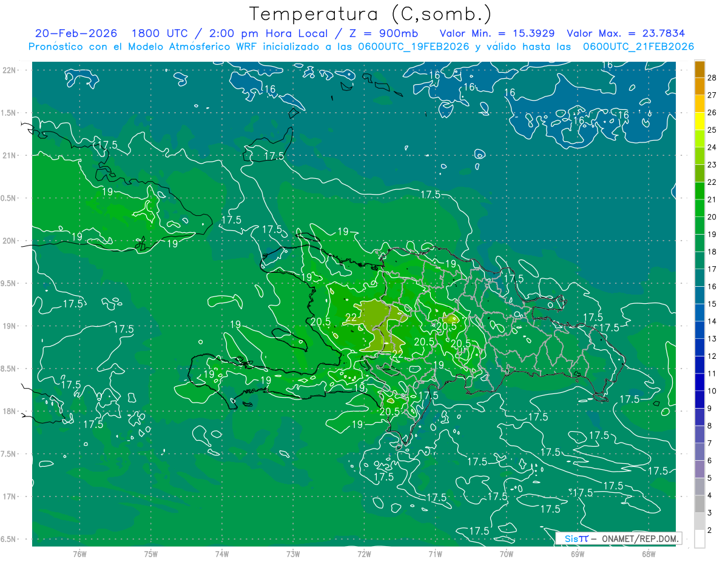Click the color scale label "25"

pyautogui.click(x=712, y=130)
